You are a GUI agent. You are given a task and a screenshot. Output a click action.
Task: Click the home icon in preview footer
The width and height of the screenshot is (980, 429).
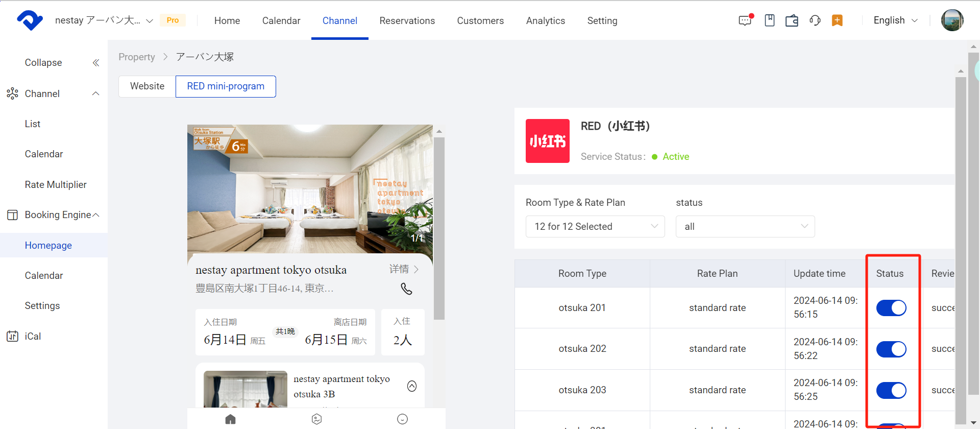(x=231, y=419)
